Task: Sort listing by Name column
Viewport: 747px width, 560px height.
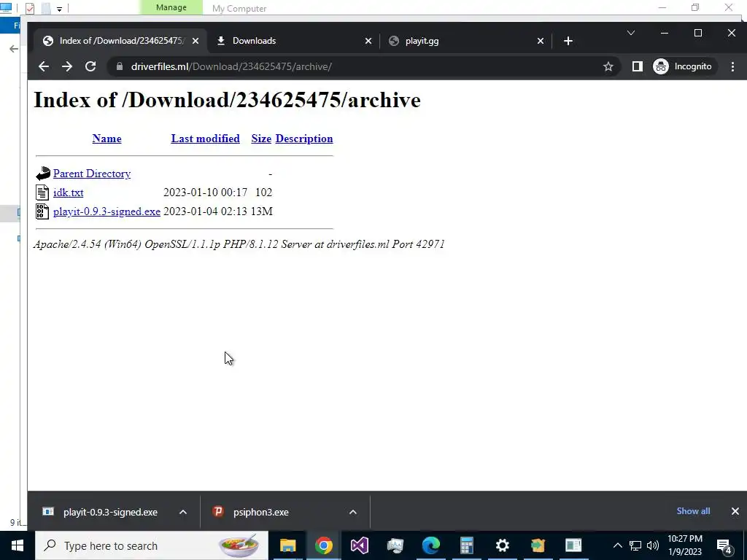Action: 107,139
